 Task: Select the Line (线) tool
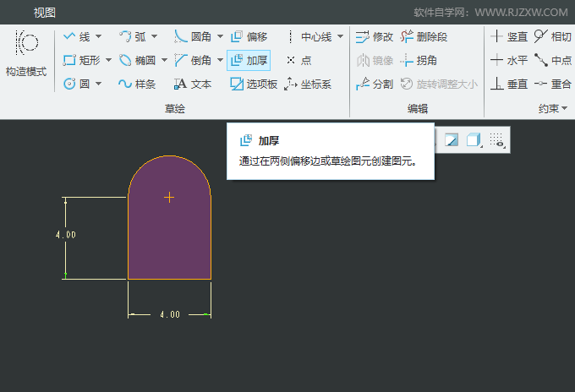click(x=77, y=36)
